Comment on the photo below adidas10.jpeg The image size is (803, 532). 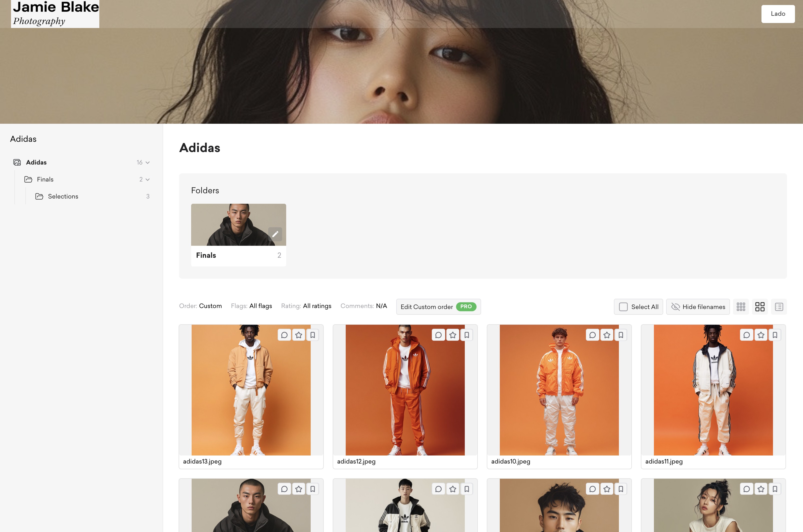(593, 489)
